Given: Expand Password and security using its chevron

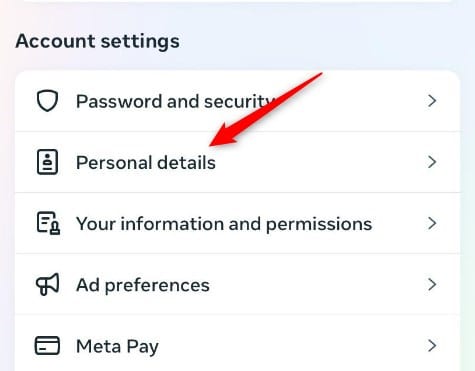Looking at the screenshot, I should [432, 101].
